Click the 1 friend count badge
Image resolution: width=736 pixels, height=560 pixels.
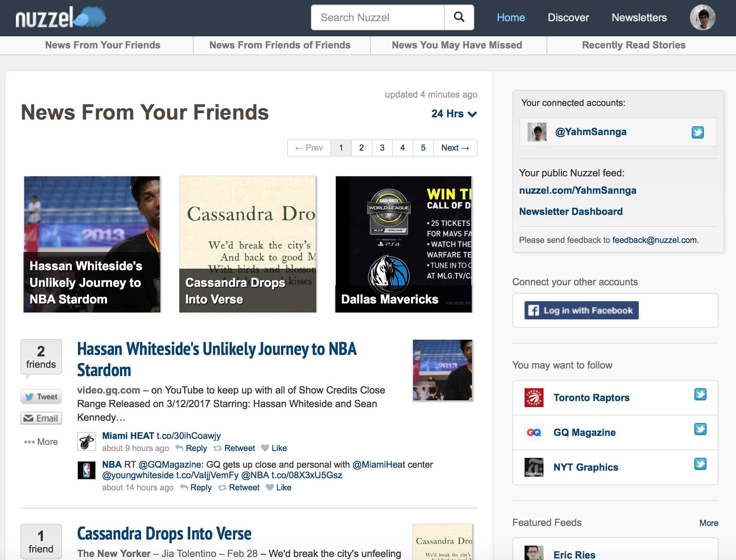41,541
